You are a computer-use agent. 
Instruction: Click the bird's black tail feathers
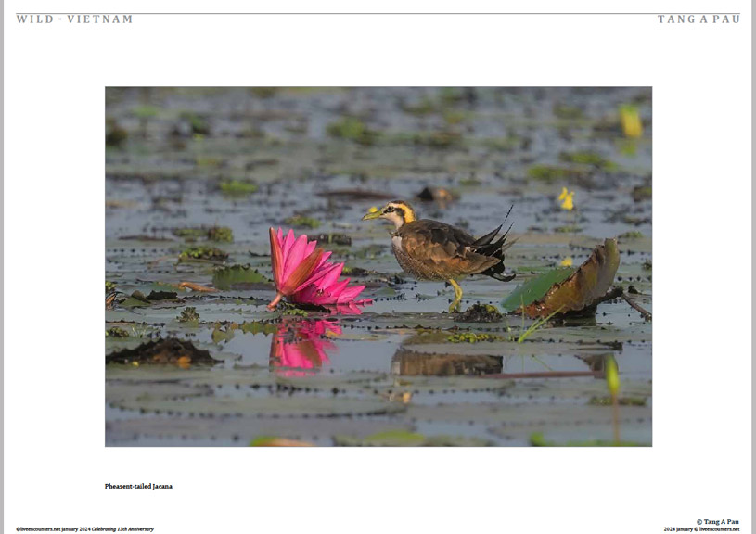tap(494, 246)
